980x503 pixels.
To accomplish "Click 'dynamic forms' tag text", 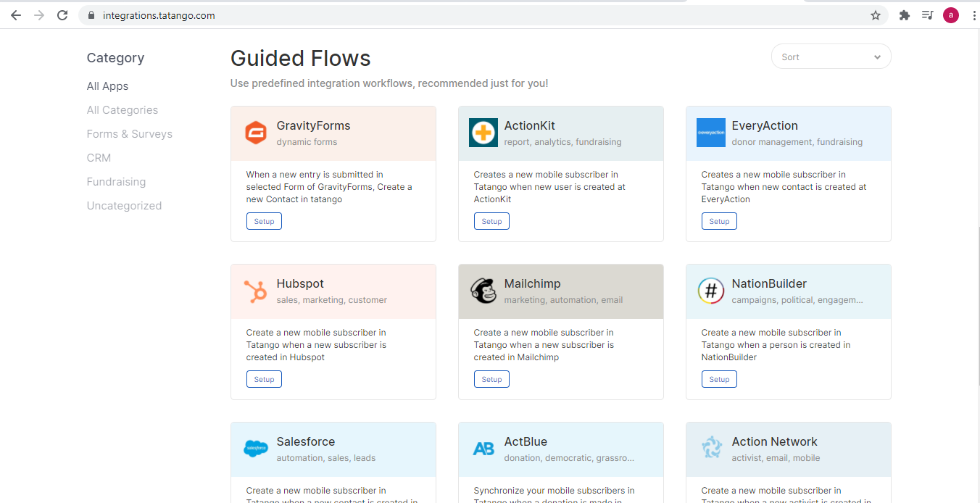I will (307, 142).
